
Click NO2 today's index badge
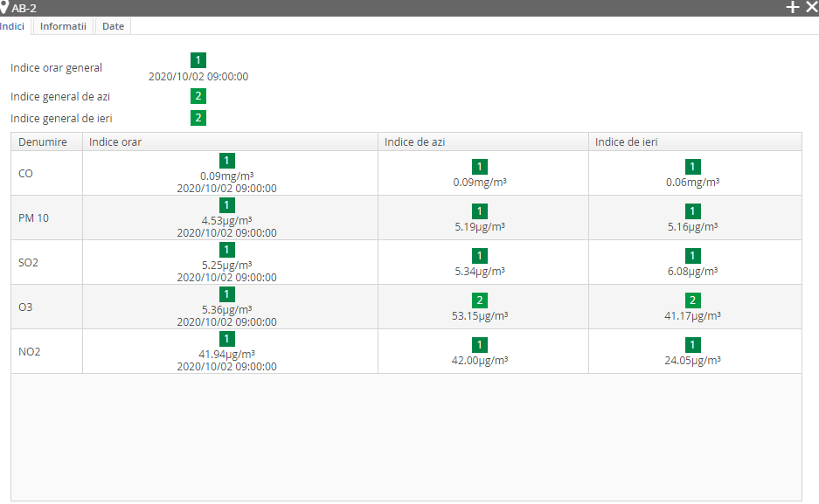[x=480, y=345]
